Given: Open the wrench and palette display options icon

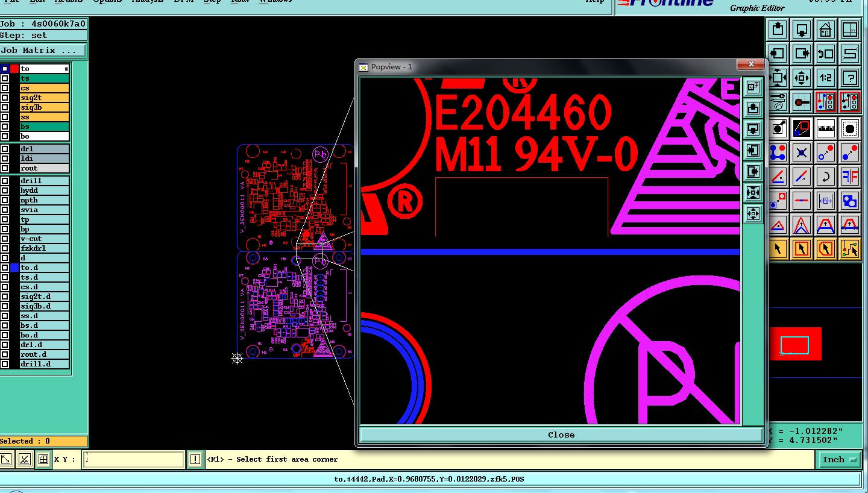Looking at the screenshot, I should 778,102.
